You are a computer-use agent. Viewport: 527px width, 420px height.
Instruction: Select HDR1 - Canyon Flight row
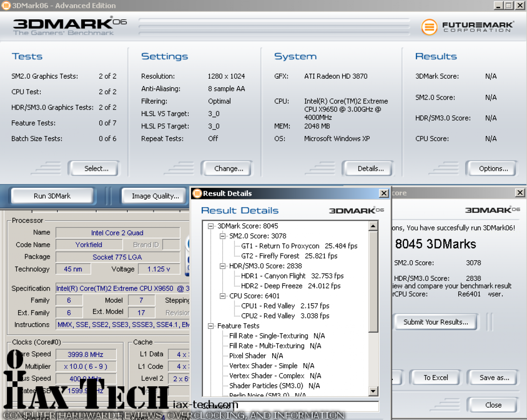292,276
